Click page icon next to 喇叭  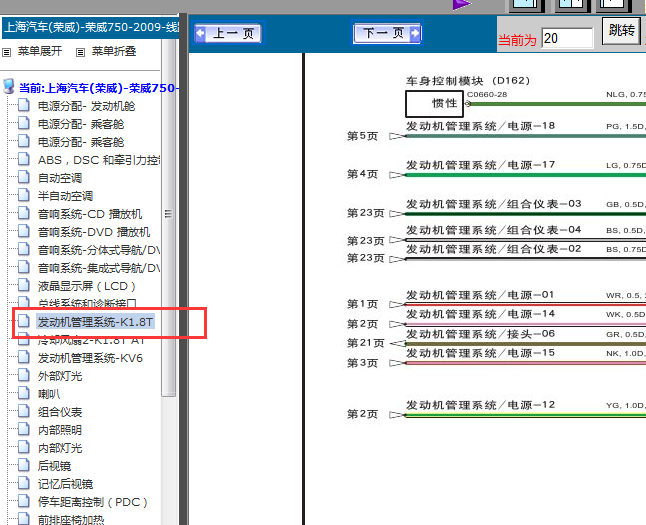click(x=23, y=393)
